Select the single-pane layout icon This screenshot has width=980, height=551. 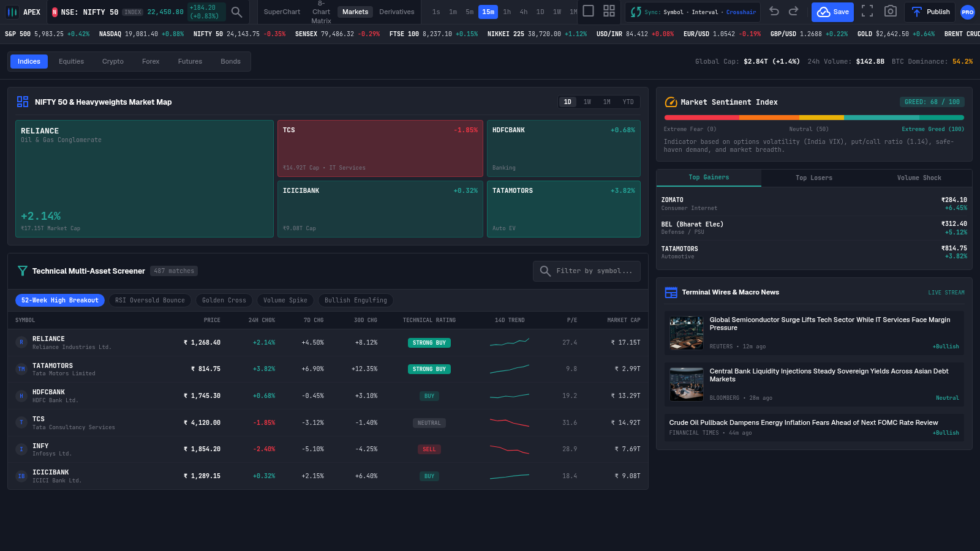point(588,11)
